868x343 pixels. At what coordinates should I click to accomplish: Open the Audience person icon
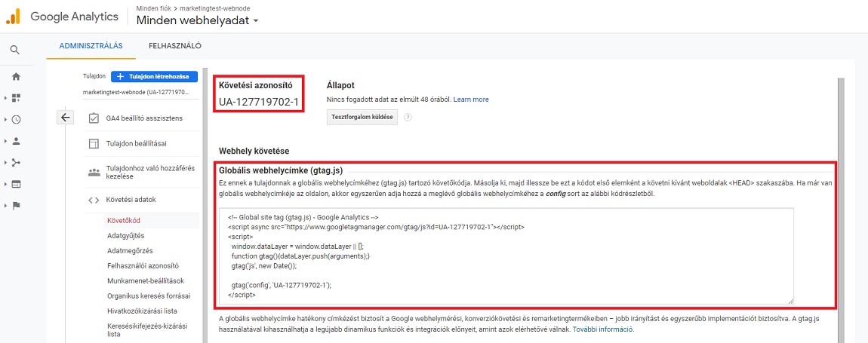coord(16,141)
